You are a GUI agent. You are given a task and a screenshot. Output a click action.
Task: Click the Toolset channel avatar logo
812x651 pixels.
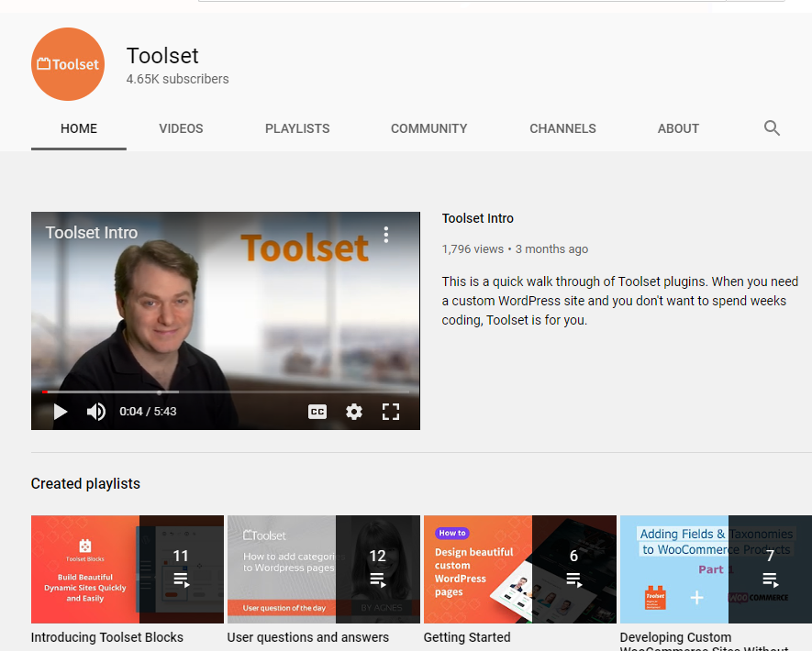[68, 64]
